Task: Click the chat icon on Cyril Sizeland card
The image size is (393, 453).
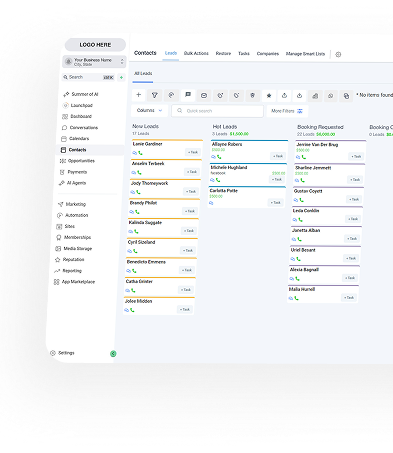Action: pos(130,251)
